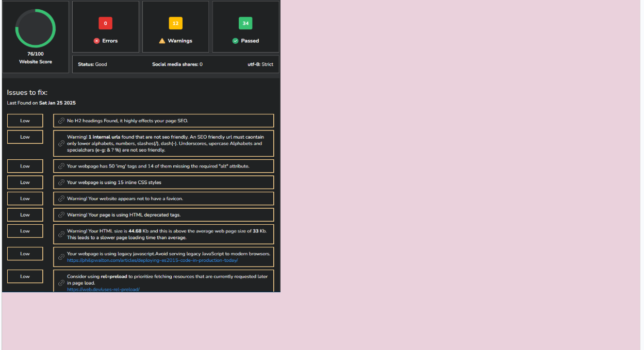Click the circular 76/100 Website Score gauge
Image resolution: width=644 pixels, height=350 pixels.
(36, 29)
